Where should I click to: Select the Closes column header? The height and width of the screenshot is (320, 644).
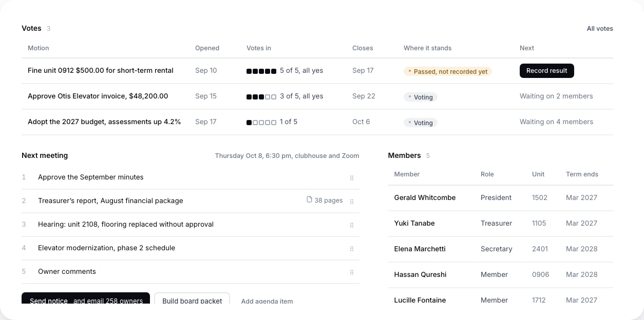pos(363,48)
